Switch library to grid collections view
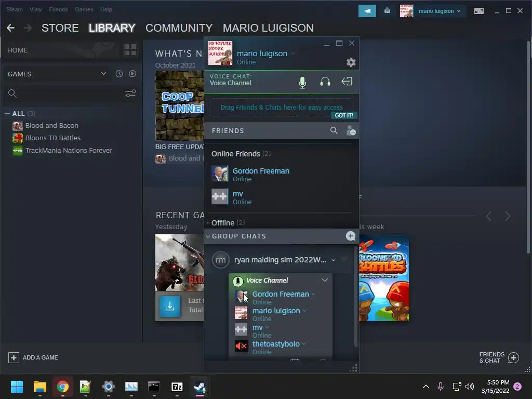 130,50
